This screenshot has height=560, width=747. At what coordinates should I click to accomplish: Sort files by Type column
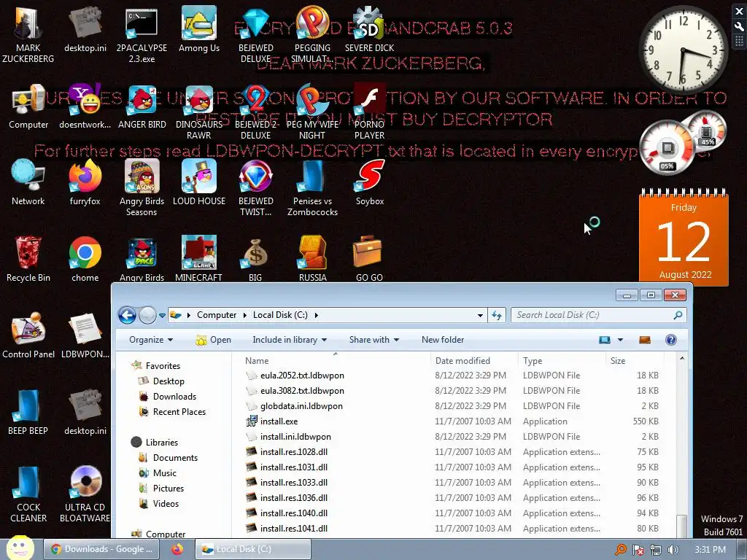(x=562, y=360)
